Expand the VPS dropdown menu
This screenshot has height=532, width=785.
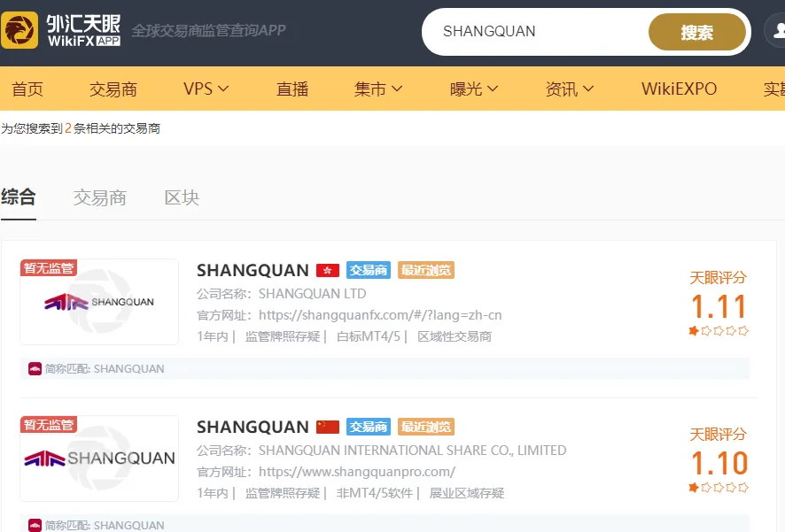coord(206,89)
